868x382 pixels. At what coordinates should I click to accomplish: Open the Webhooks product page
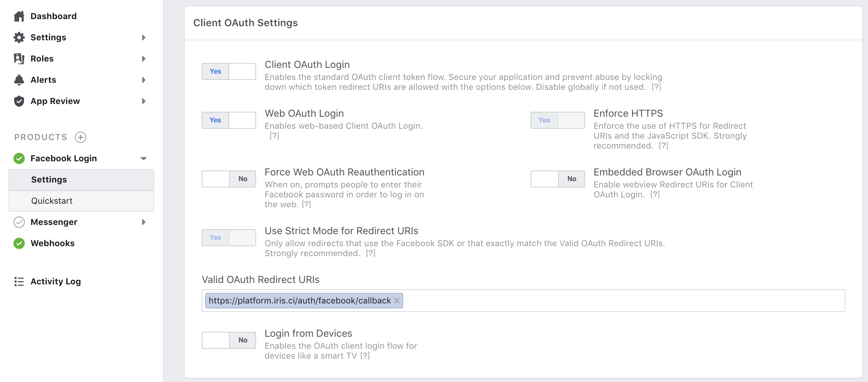tap(53, 243)
